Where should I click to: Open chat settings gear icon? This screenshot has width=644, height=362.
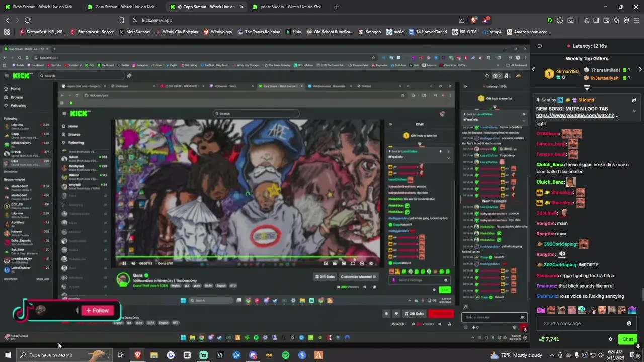point(610,339)
